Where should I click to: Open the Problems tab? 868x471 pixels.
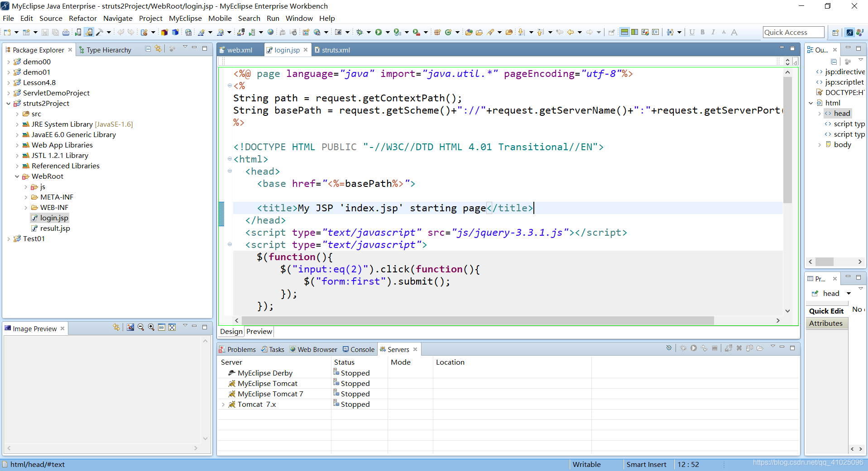237,349
